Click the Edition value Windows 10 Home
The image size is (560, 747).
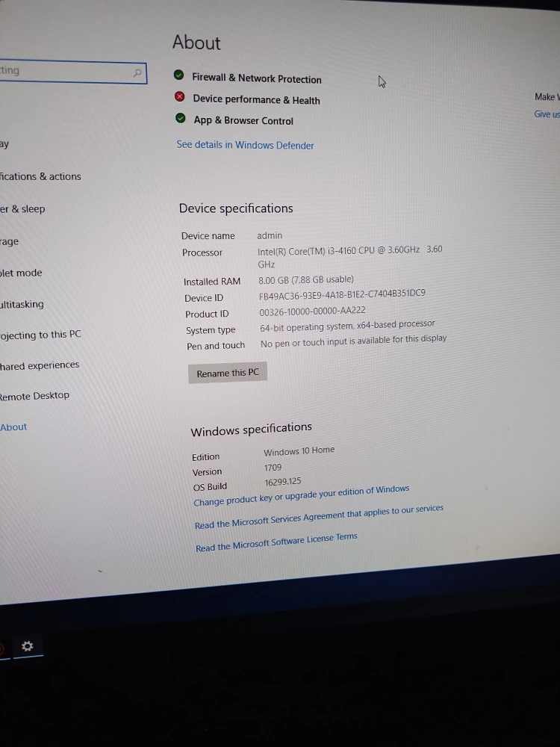pyautogui.click(x=299, y=450)
